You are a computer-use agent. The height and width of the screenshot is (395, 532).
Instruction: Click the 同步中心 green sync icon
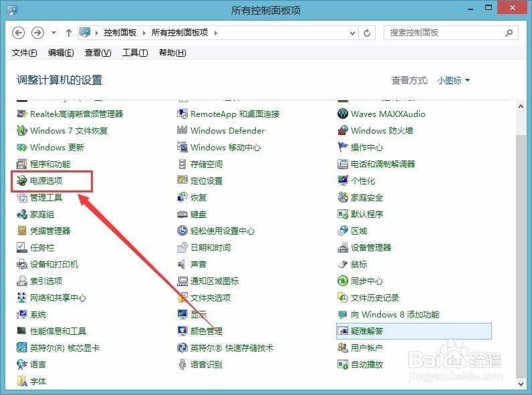tap(343, 281)
